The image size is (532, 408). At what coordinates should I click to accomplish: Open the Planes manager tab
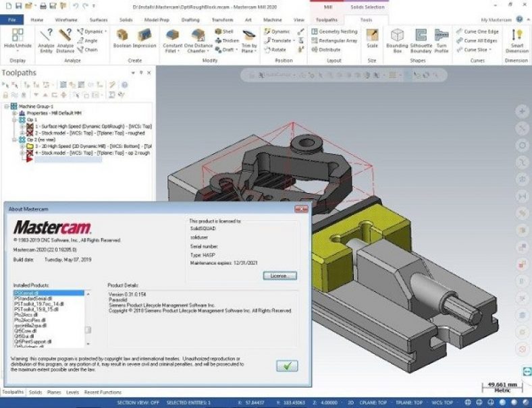click(54, 392)
